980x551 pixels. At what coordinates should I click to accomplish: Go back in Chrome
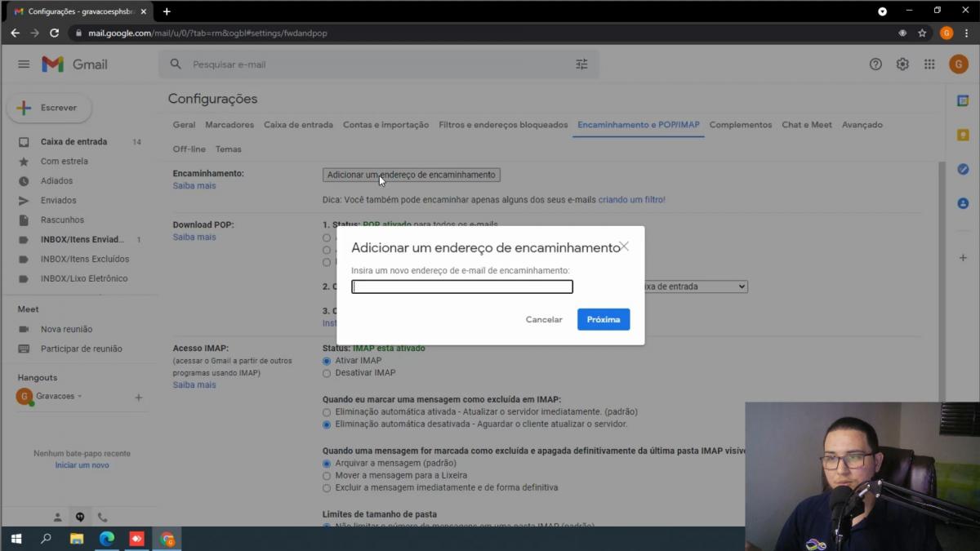pyautogui.click(x=15, y=33)
